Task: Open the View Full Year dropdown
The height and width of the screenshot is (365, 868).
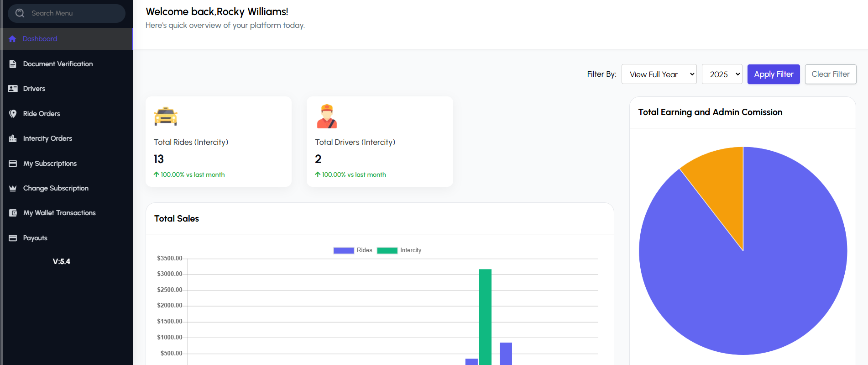Action: point(659,74)
